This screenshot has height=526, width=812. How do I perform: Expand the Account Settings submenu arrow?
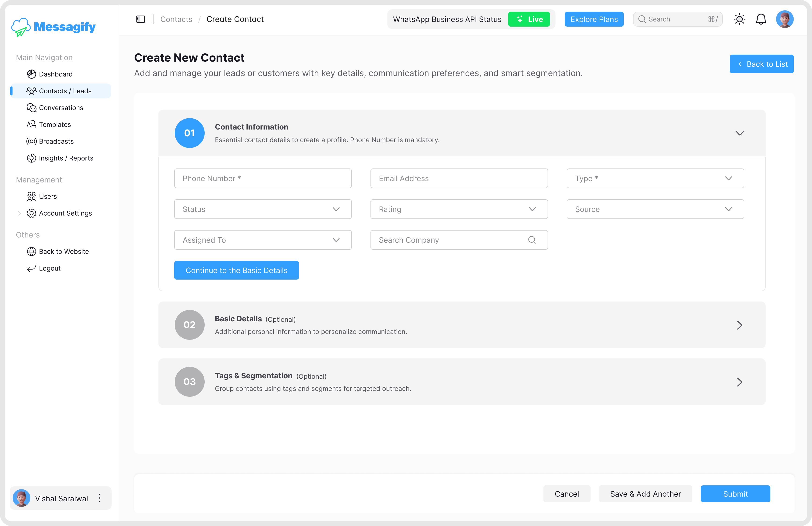click(19, 213)
